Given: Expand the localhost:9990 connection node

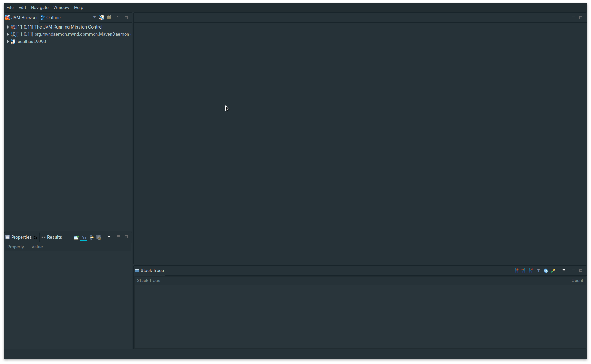Looking at the screenshot, I should click(8, 42).
